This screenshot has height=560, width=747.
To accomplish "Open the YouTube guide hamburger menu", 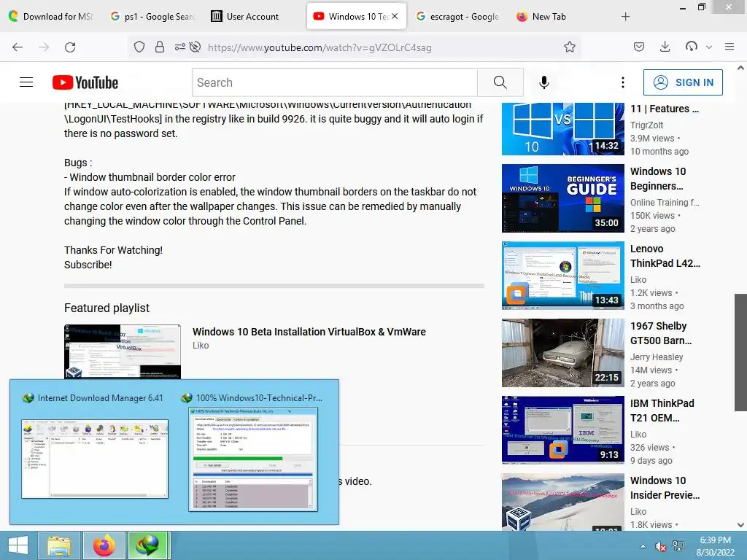I will point(26,82).
